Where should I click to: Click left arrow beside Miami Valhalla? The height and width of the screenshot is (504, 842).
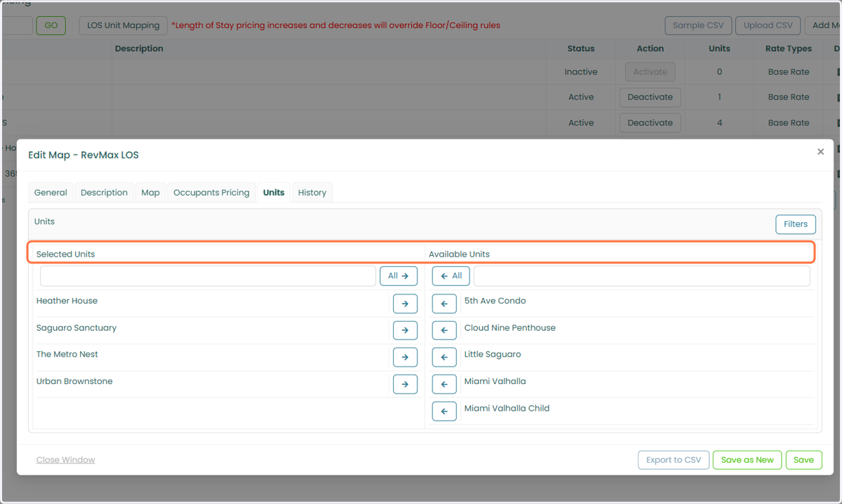click(444, 384)
